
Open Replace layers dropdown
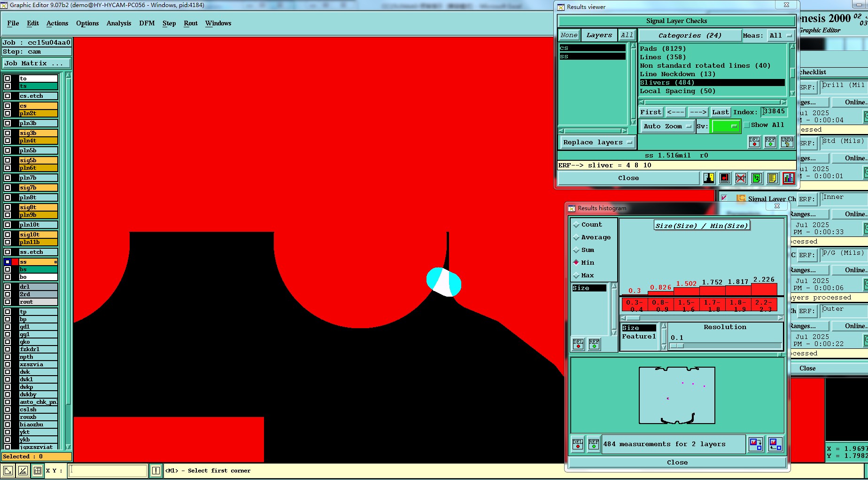[597, 142]
